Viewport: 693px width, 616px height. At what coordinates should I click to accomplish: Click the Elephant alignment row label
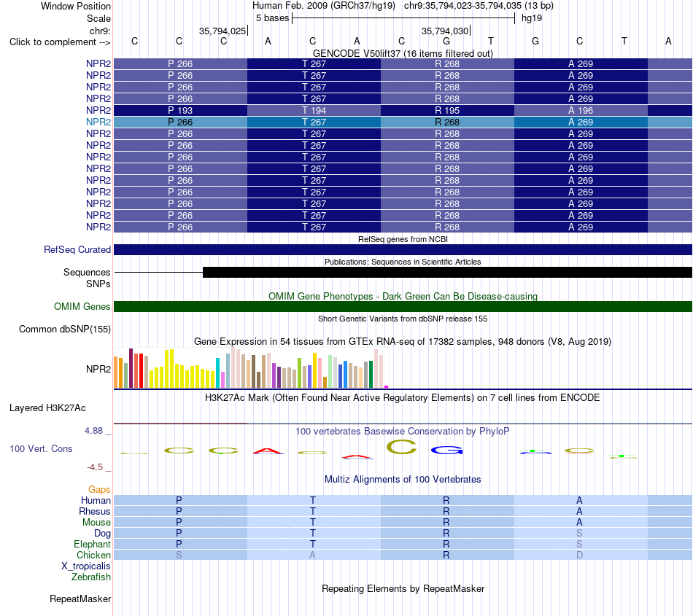[92, 544]
